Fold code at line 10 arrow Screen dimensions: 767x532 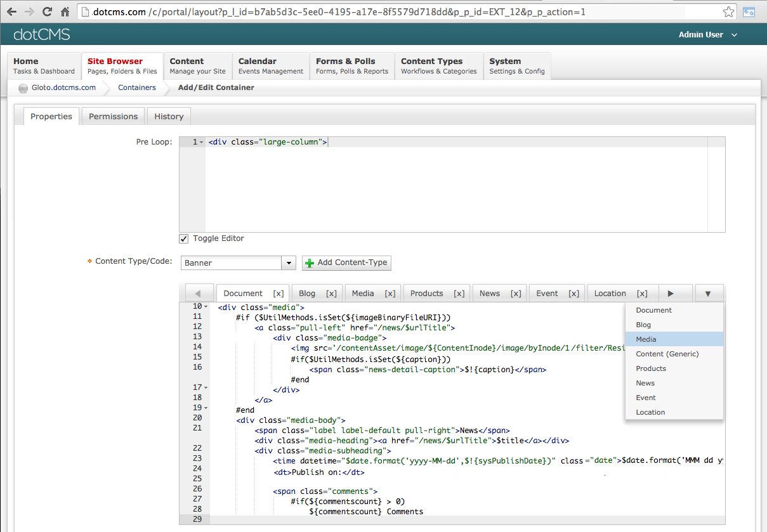tap(206, 307)
